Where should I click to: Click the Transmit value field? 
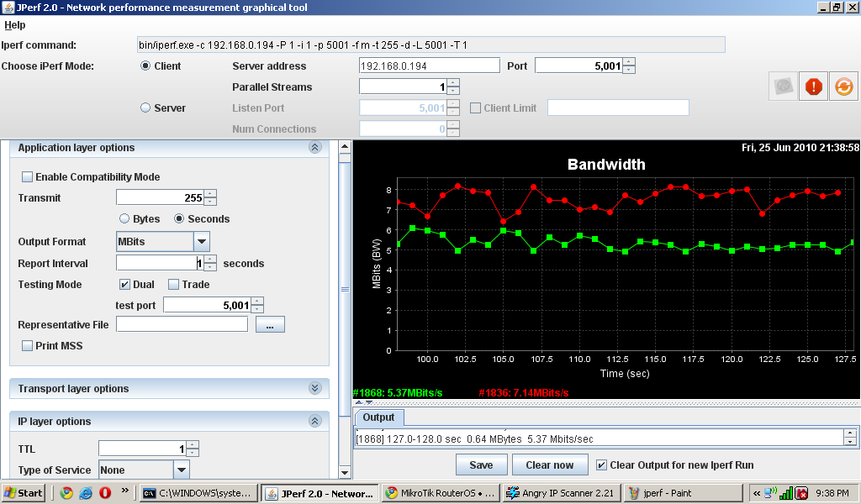pyautogui.click(x=160, y=197)
